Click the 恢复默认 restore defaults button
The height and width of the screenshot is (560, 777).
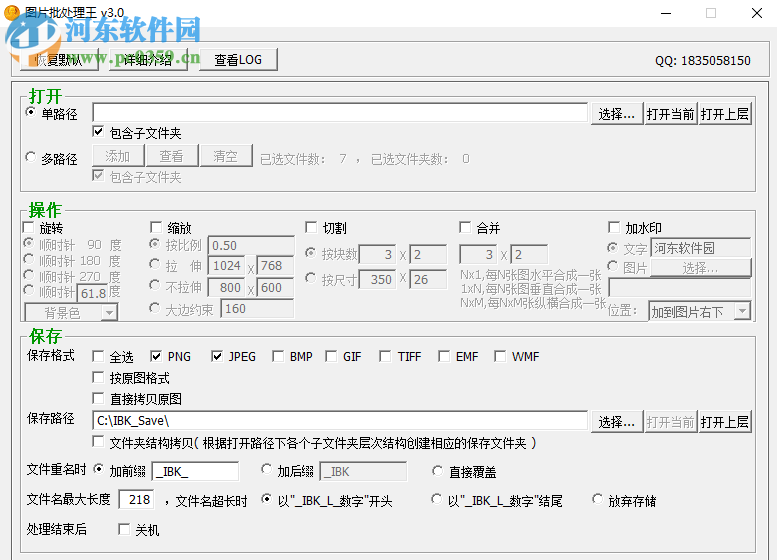[x=59, y=60]
